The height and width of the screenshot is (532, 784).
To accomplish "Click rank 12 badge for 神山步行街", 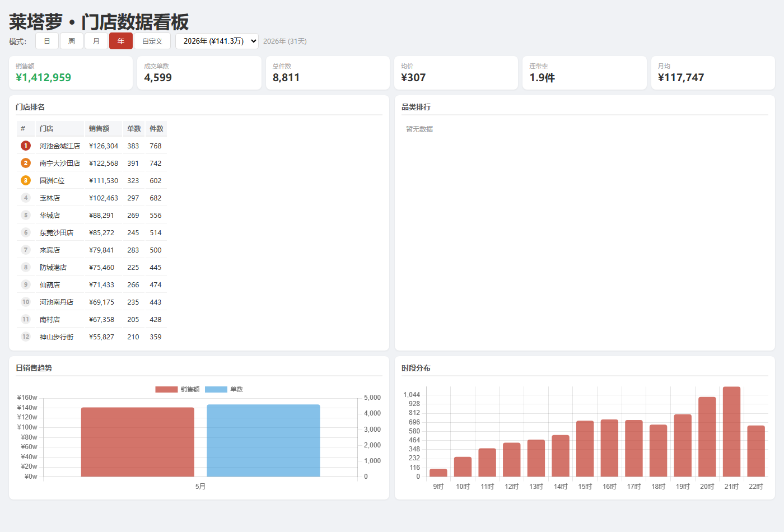I will [x=26, y=337].
